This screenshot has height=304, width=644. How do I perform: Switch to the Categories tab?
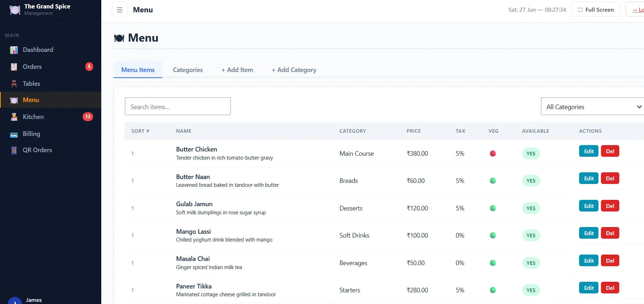tap(188, 70)
